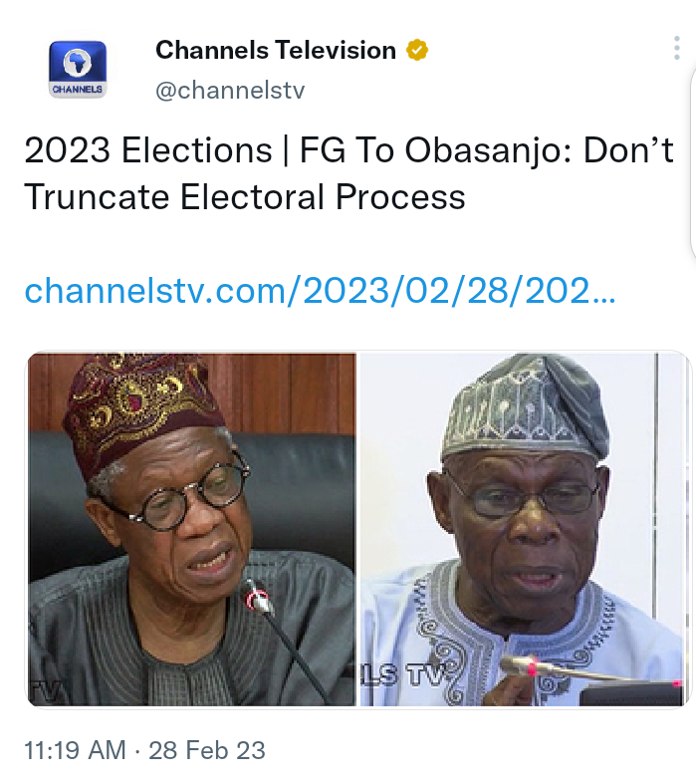Open the channelstv.com article link
Image resolution: width=696 pixels, height=784 pixels.
(x=320, y=291)
